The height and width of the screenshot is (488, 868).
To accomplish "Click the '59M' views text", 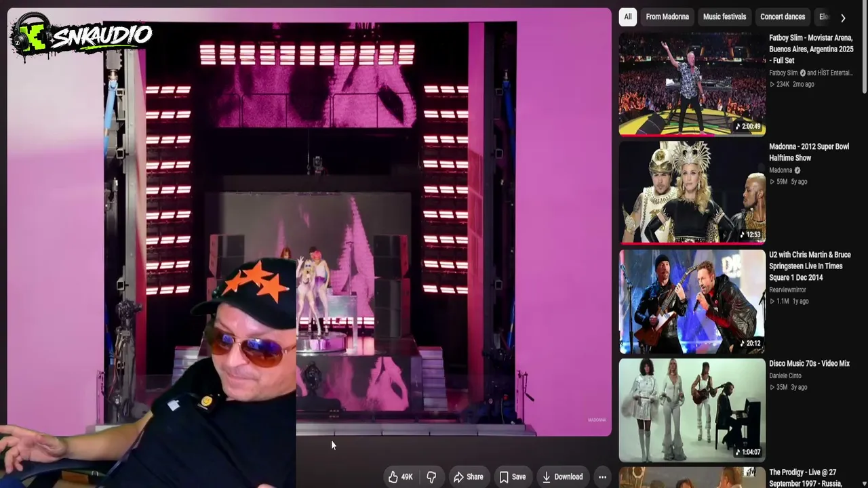I will coord(782,182).
